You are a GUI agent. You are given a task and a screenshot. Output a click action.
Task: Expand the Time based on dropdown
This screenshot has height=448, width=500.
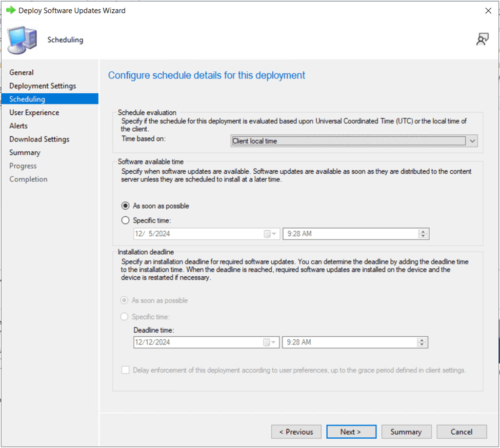[x=472, y=141]
